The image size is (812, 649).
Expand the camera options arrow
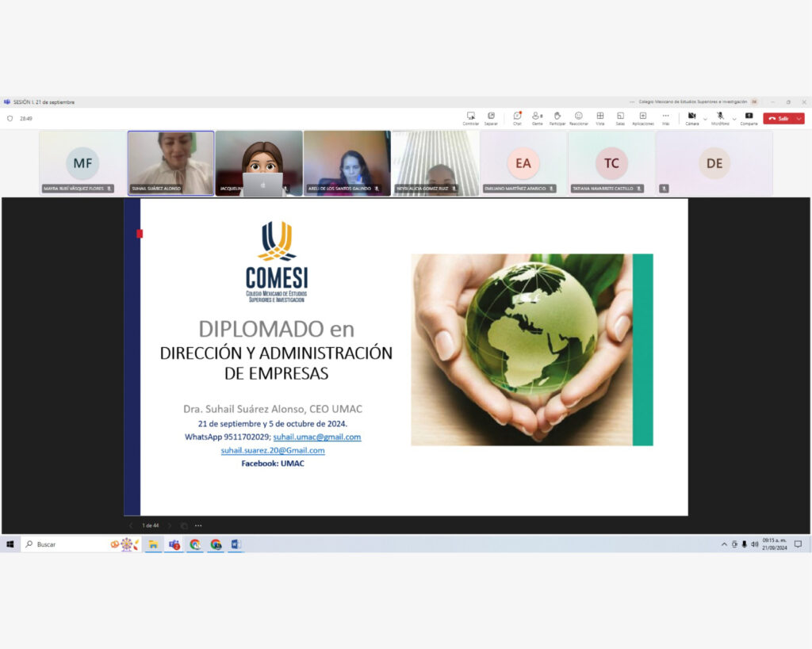(705, 120)
